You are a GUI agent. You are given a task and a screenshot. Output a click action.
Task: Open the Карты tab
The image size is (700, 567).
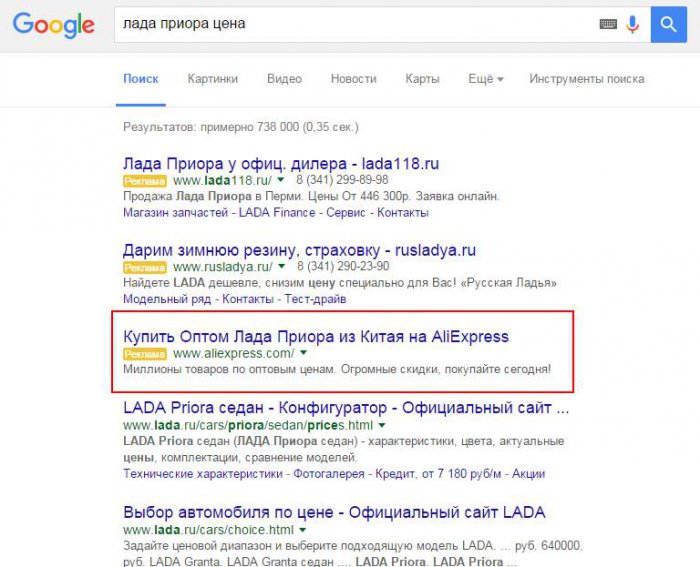click(422, 79)
